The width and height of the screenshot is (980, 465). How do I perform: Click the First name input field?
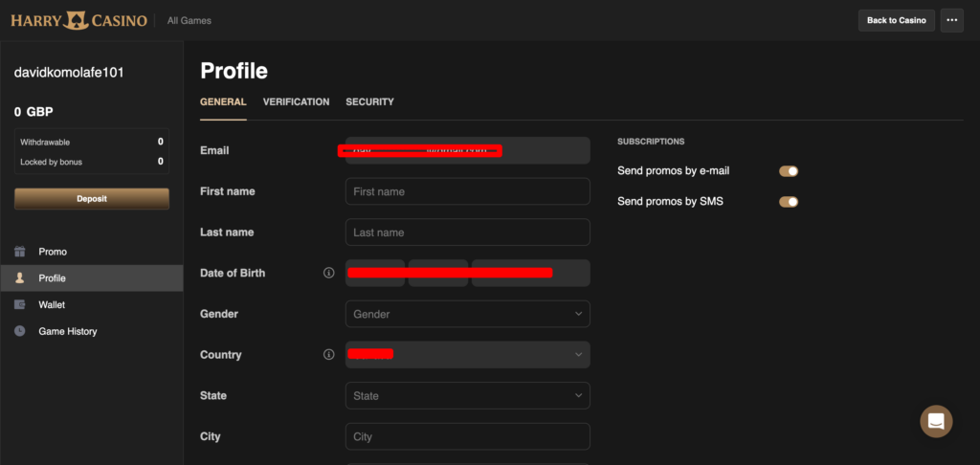click(467, 191)
